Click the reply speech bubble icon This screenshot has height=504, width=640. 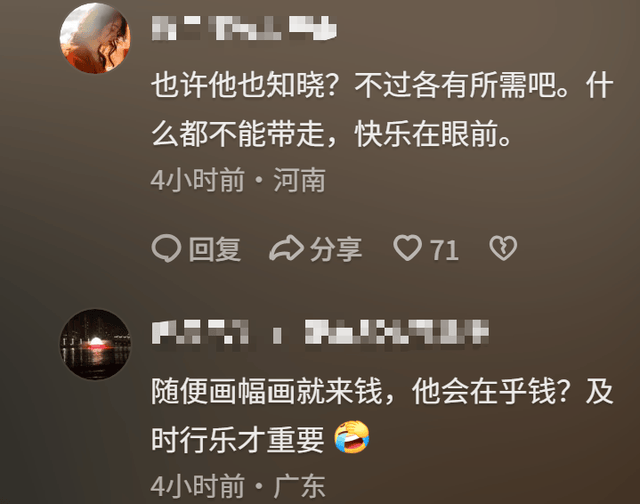click(166, 248)
